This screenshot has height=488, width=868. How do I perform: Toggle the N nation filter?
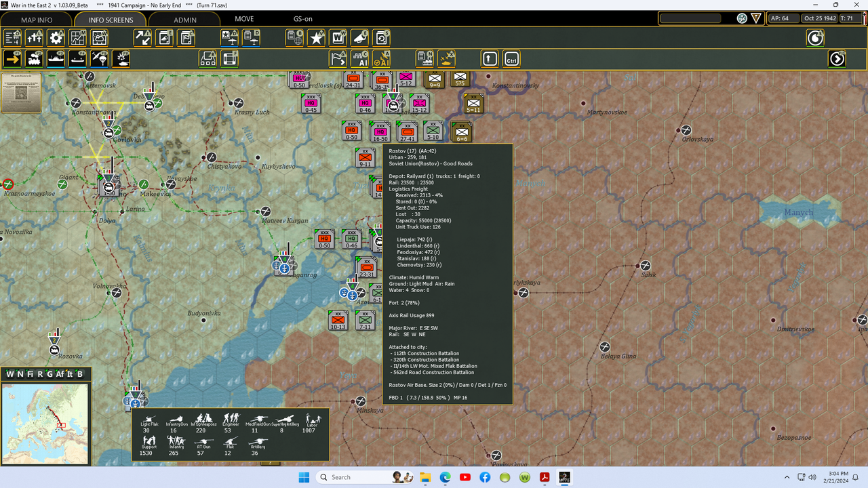coord(20,374)
